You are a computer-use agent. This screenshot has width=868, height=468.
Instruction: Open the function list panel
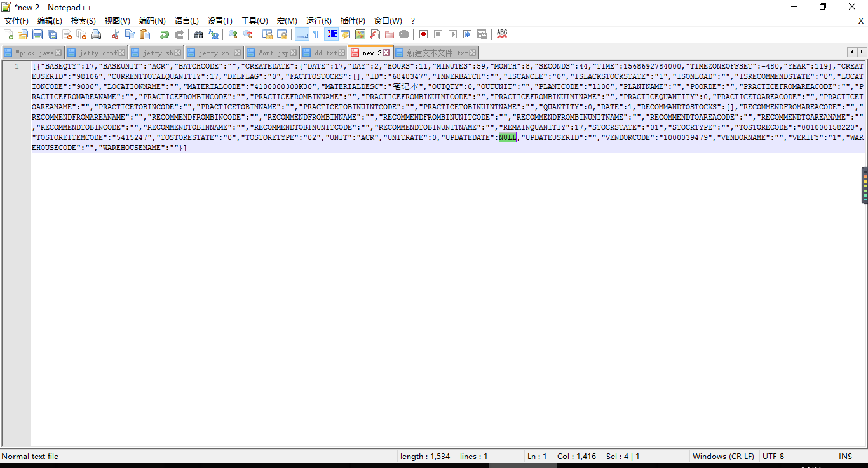click(375, 34)
